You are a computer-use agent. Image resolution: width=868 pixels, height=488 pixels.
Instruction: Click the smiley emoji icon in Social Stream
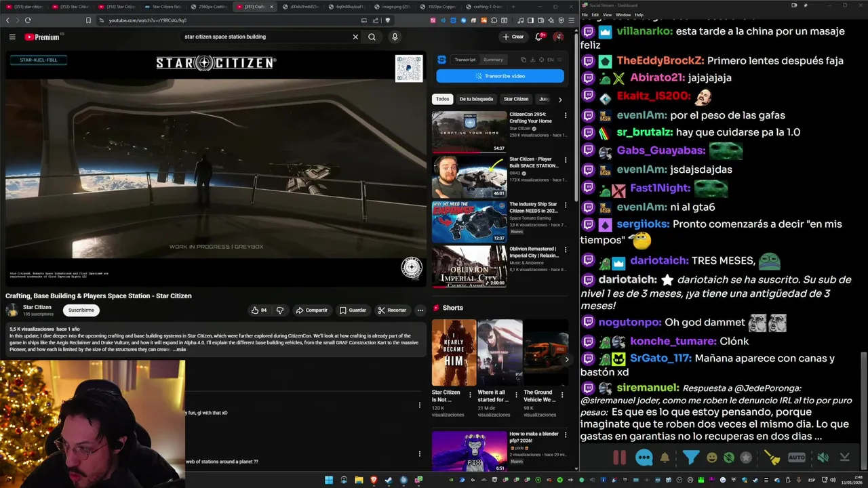pyautogui.click(x=711, y=457)
